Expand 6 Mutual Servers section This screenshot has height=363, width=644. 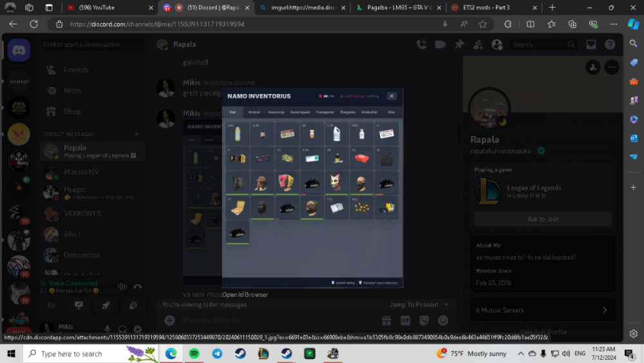(543, 310)
